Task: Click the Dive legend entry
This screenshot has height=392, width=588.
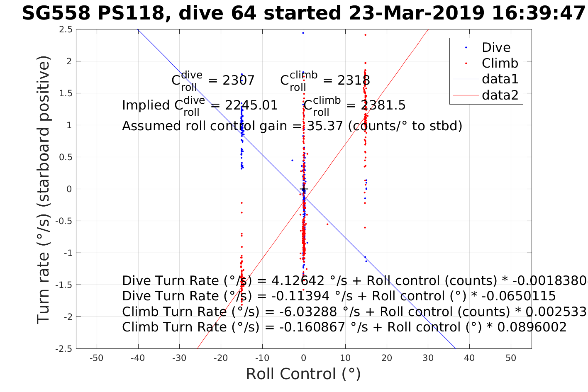Action: [486, 48]
